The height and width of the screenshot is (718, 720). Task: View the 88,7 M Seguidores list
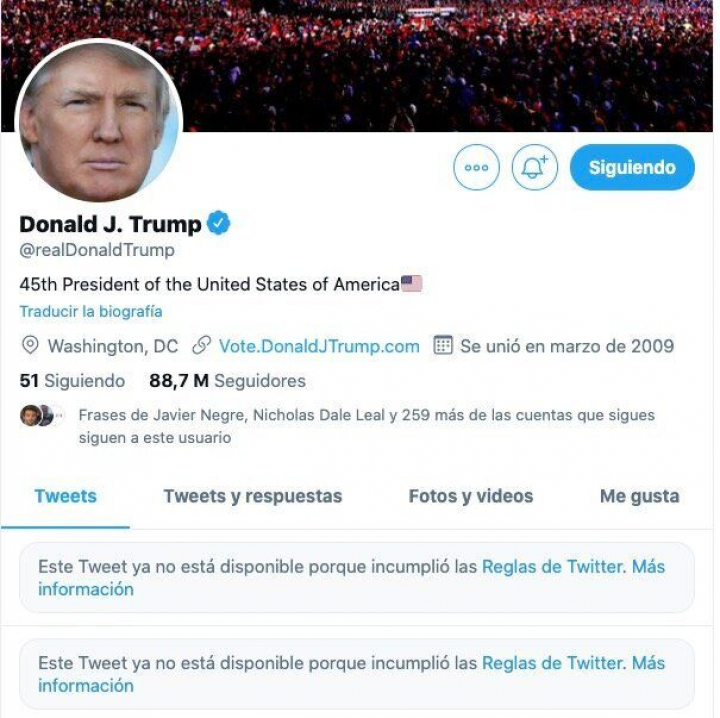click(227, 381)
